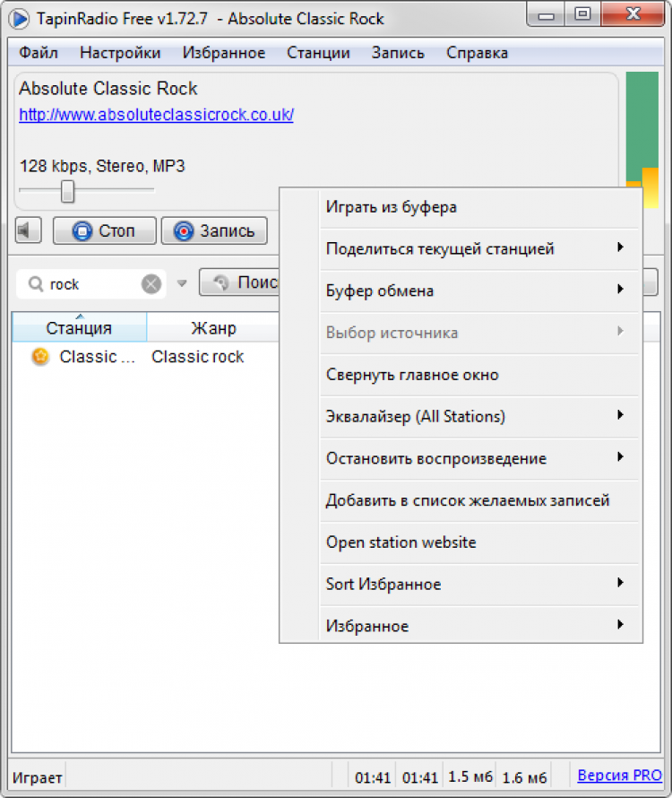Viewport: 672px width, 798px height.
Task: Open the Версия PRO link
Action: tap(620, 775)
